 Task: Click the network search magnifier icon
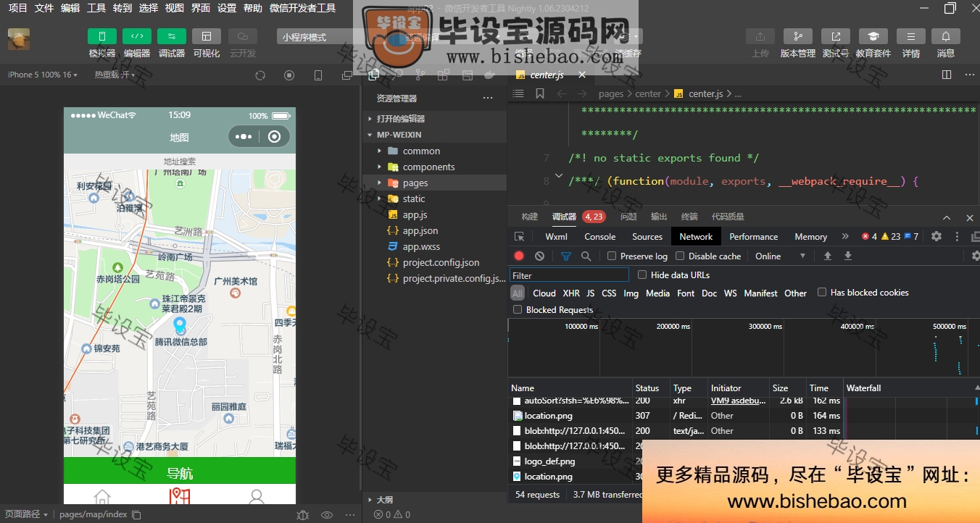pos(586,256)
